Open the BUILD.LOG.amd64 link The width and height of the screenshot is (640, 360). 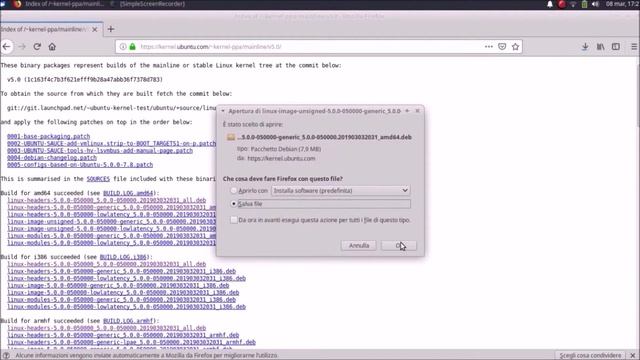point(128,193)
